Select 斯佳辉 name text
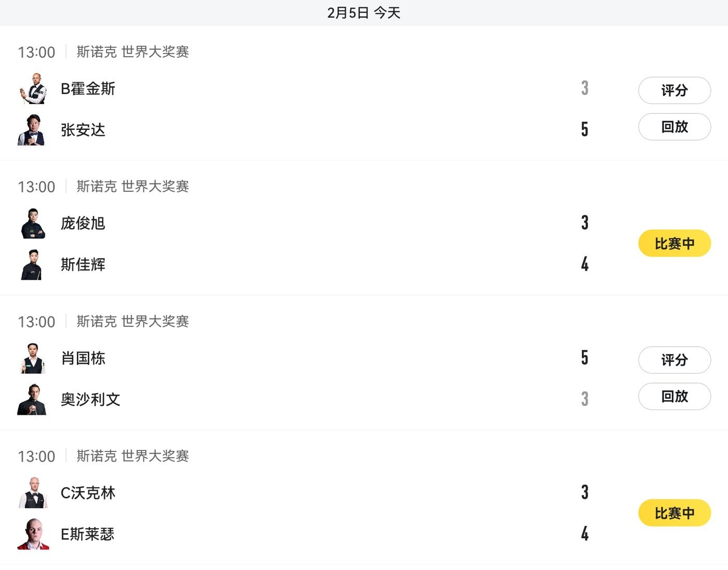Image resolution: width=728 pixels, height=570 pixels. pos(83,264)
